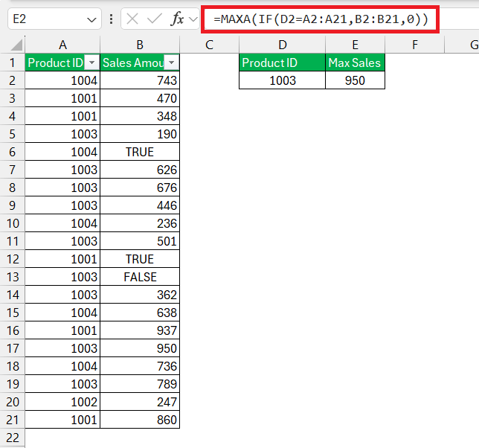Image resolution: width=479 pixels, height=448 pixels.
Task: Click cell B16 with value 937
Action: tap(140, 330)
